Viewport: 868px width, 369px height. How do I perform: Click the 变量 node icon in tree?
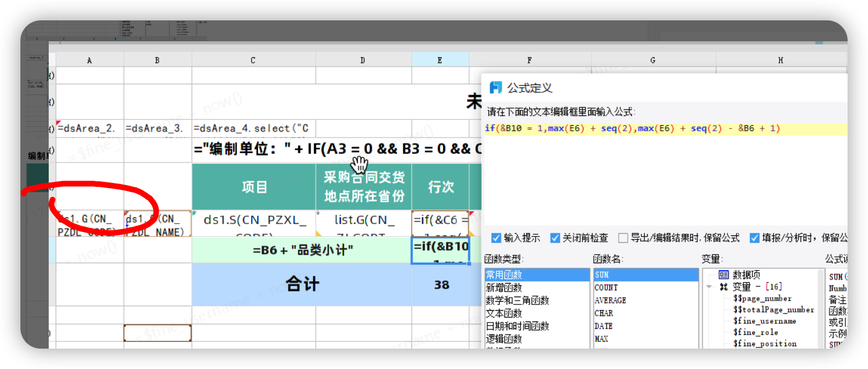point(724,287)
